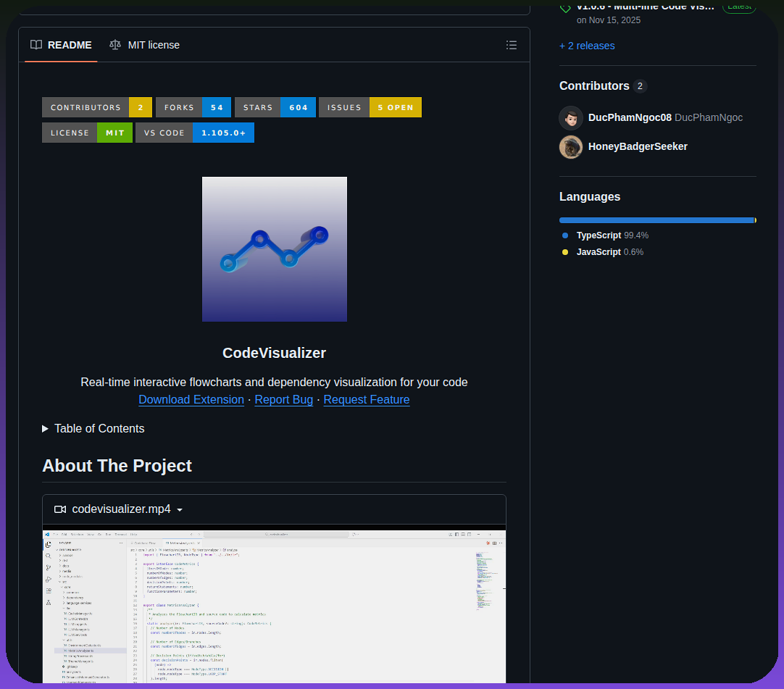Click the video camera icon beside codevisualizer.mp4

pyautogui.click(x=60, y=509)
